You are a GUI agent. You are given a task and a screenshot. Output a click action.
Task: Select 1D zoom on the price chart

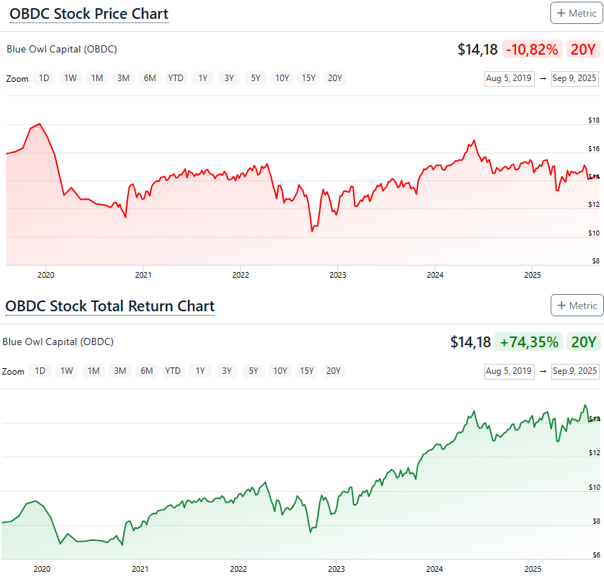coord(44,78)
